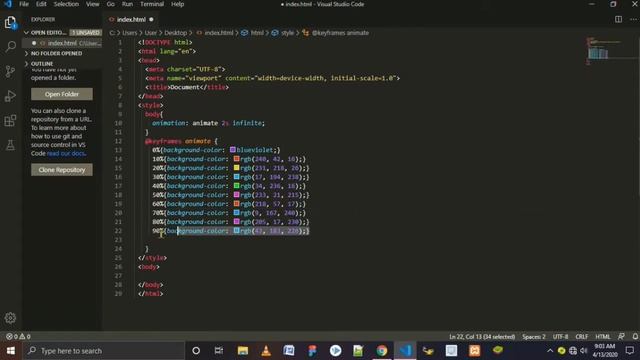Open the Explorer view in activity bar
640x360 pixels.
11,22
